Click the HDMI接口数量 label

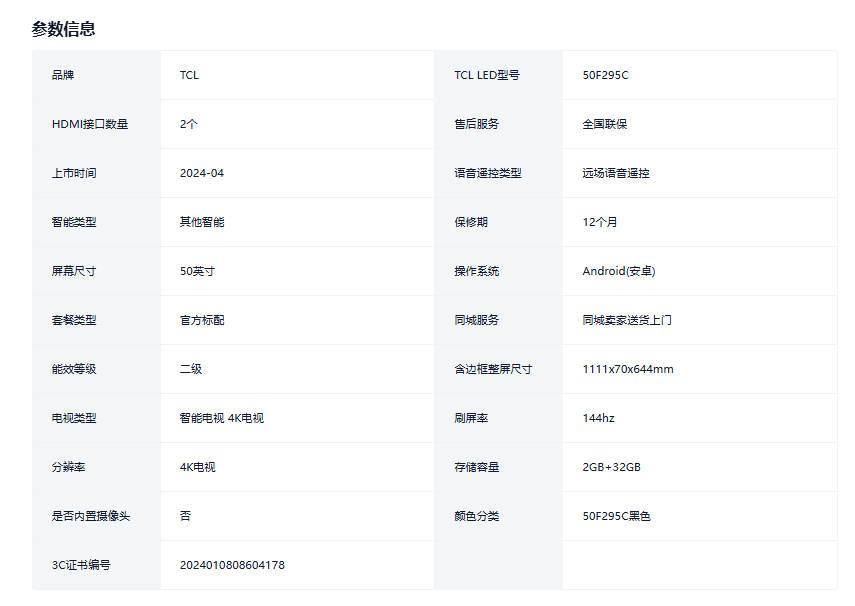pos(90,124)
